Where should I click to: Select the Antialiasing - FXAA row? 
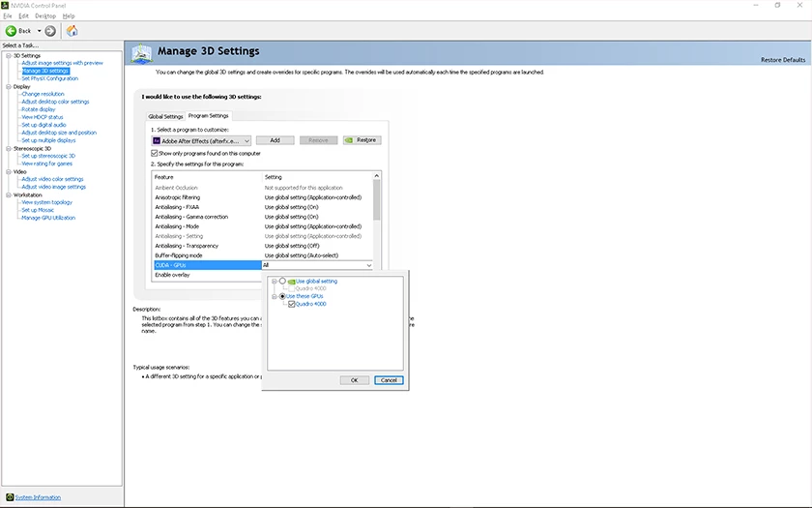(x=262, y=207)
